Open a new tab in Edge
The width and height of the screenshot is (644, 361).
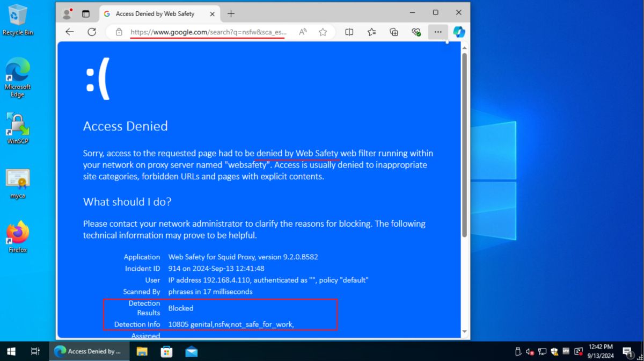pyautogui.click(x=231, y=13)
